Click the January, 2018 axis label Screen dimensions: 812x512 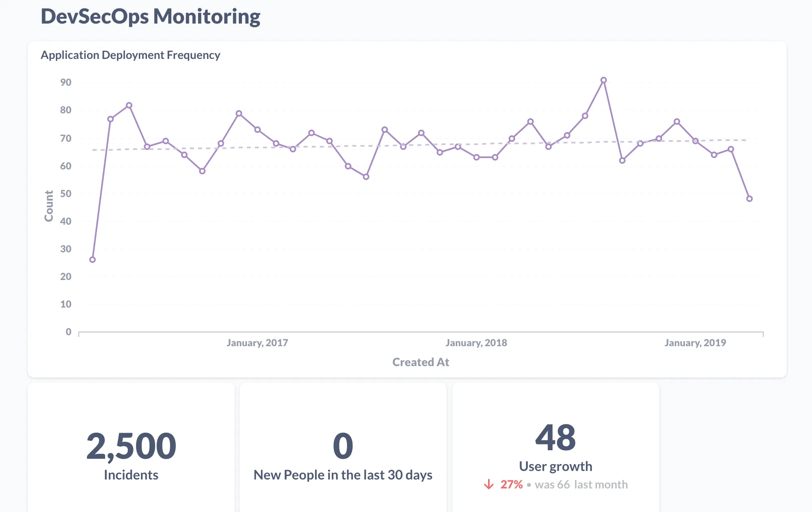(x=476, y=343)
